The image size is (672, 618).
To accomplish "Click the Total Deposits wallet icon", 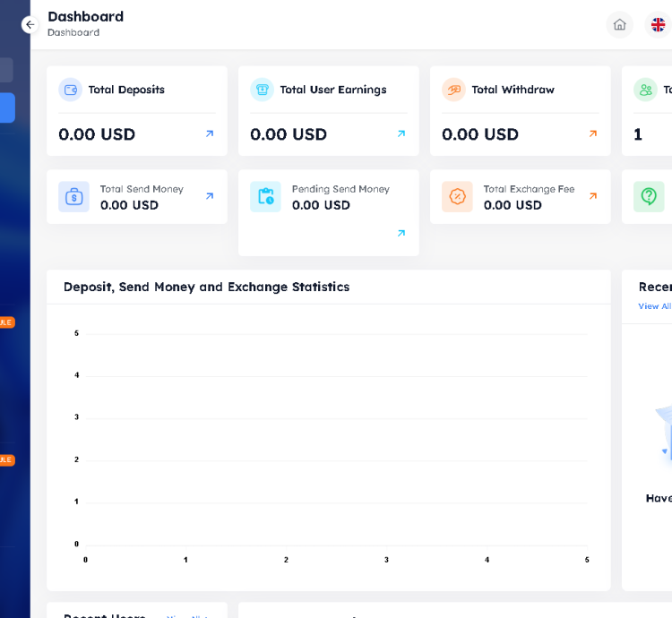I will click(70, 90).
